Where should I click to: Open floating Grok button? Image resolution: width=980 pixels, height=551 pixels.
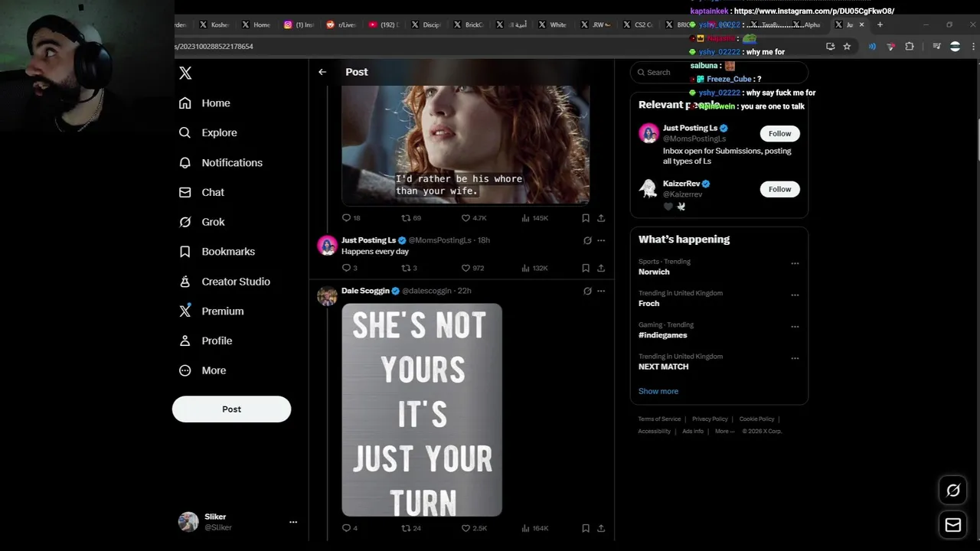953,491
